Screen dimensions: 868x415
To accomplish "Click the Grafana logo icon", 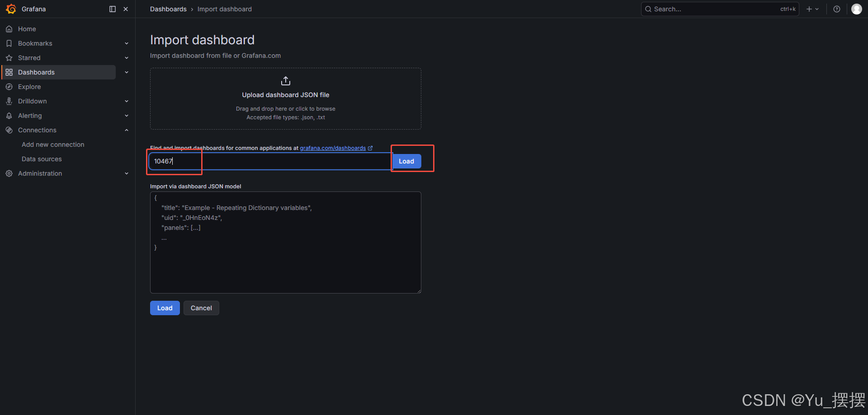I will [x=11, y=9].
